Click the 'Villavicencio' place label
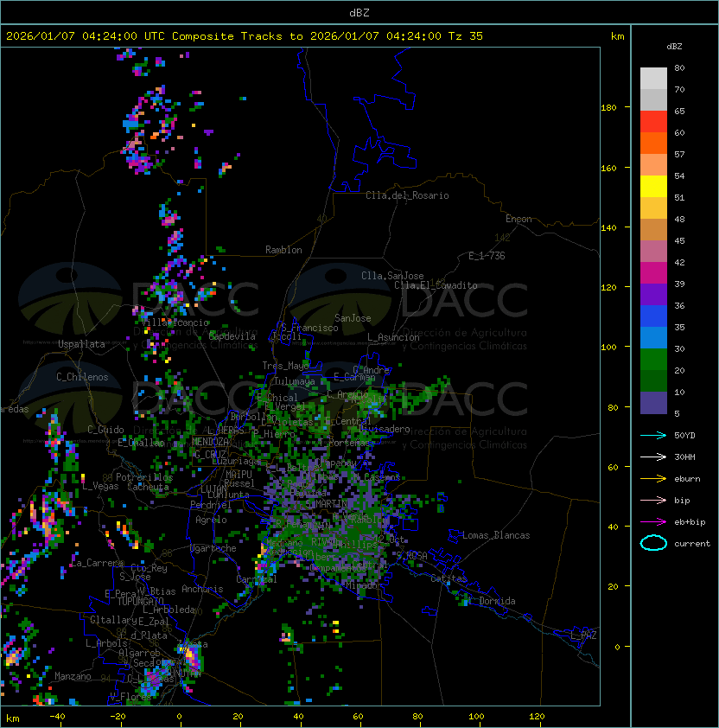This screenshot has height=728, width=719. point(175,322)
